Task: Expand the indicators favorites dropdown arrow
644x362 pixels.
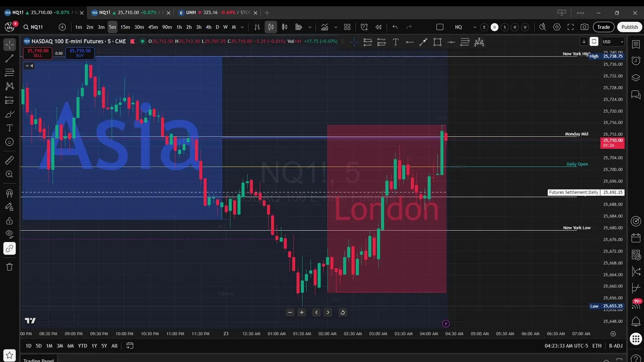Action: point(336,27)
